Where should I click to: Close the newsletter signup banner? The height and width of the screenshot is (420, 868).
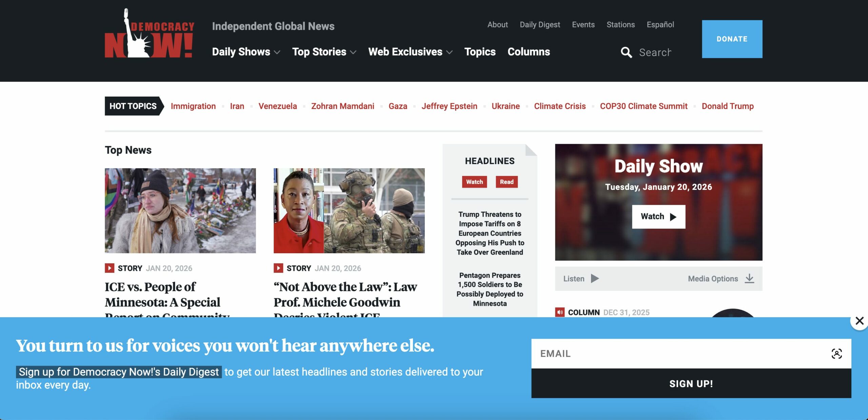859,321
